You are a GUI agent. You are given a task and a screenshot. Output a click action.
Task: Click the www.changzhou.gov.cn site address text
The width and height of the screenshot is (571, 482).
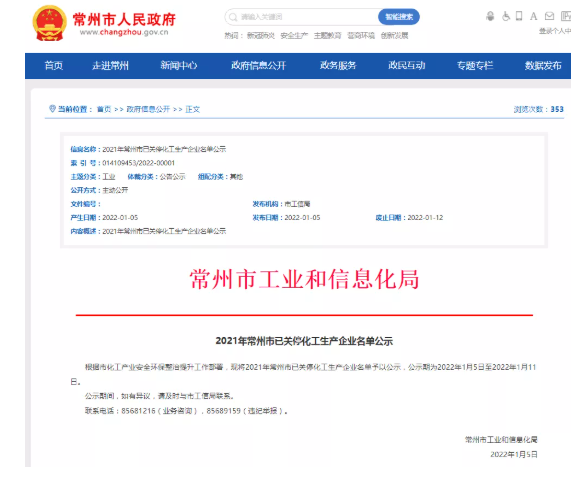[124, 32]
